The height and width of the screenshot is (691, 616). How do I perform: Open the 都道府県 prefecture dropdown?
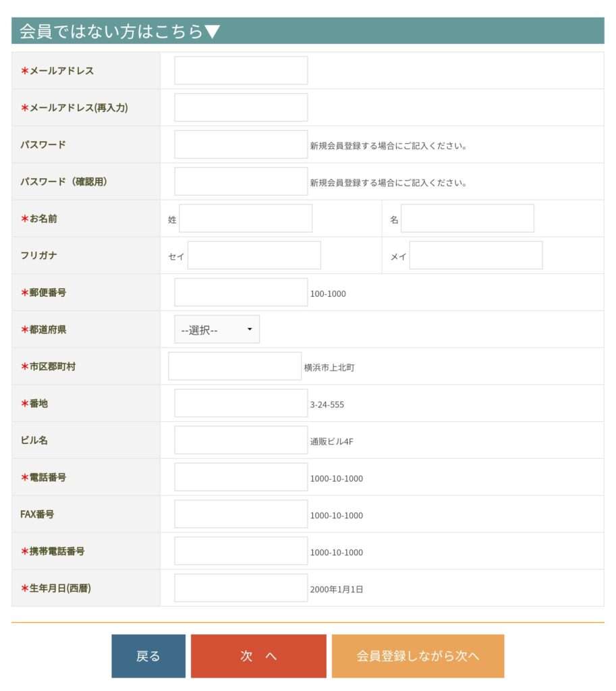(217, 329)
